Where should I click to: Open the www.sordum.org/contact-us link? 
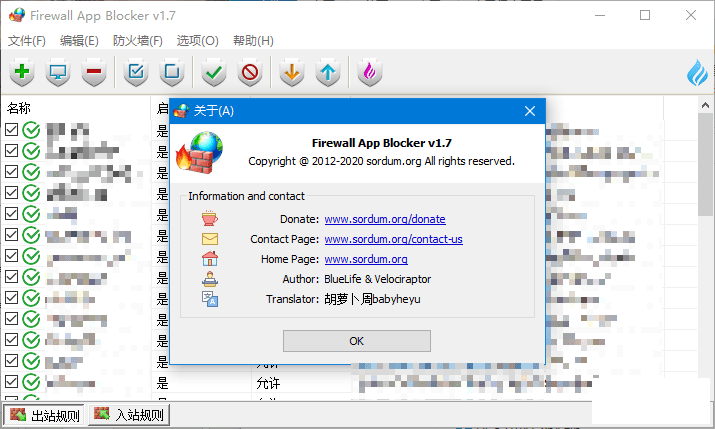click(394, 239)
